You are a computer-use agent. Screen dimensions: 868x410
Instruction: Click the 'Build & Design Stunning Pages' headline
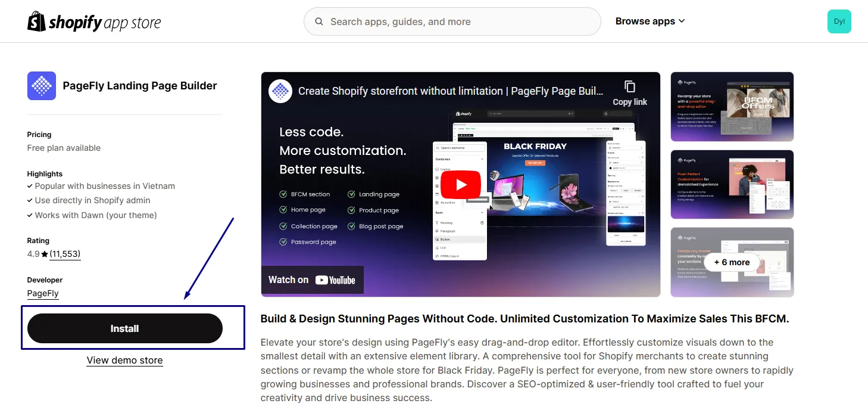[x=524, y=319]
